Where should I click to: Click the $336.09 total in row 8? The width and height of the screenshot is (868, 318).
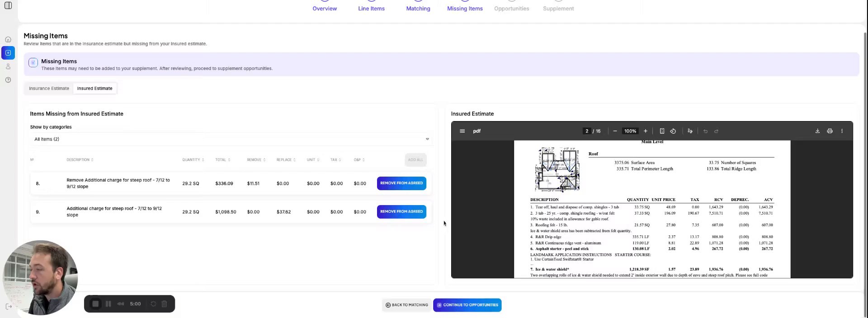(x=224, y=184)
